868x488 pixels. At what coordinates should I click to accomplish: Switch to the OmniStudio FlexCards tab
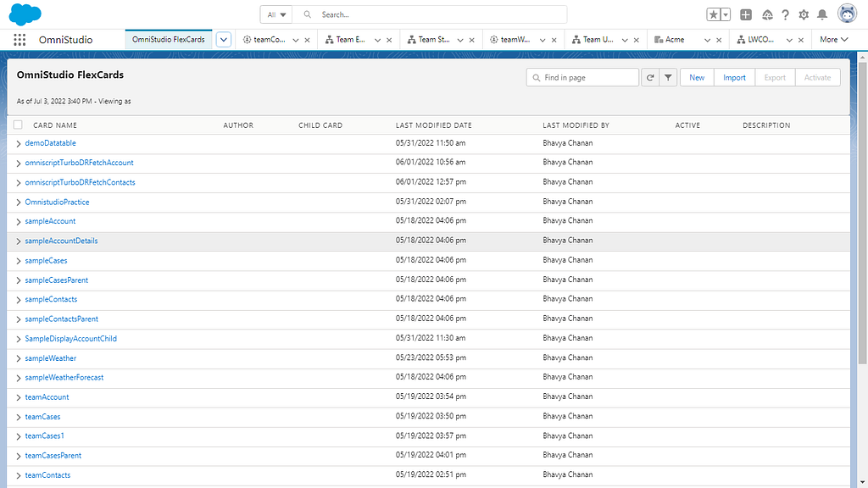(x=169, y=39)
